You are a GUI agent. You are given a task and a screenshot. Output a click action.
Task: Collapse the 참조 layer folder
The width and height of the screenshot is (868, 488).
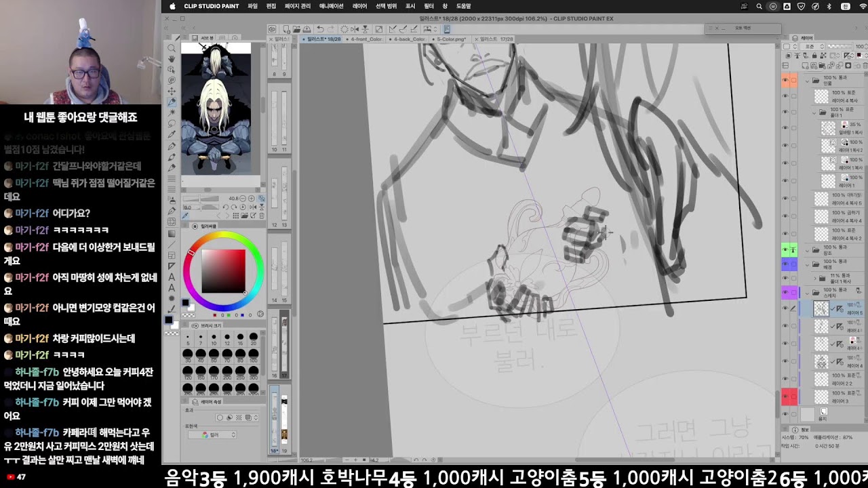point(808,250)
